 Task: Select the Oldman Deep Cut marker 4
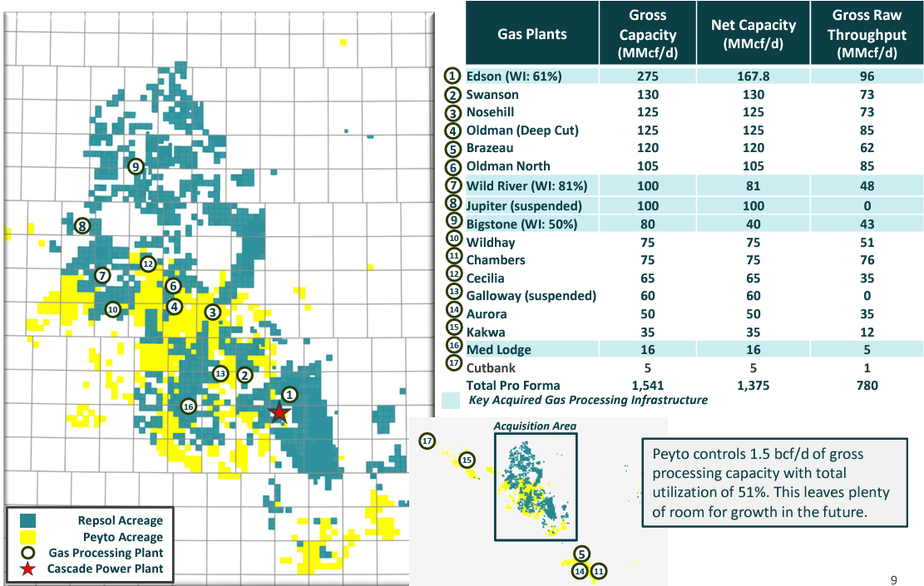pos(175,307)
